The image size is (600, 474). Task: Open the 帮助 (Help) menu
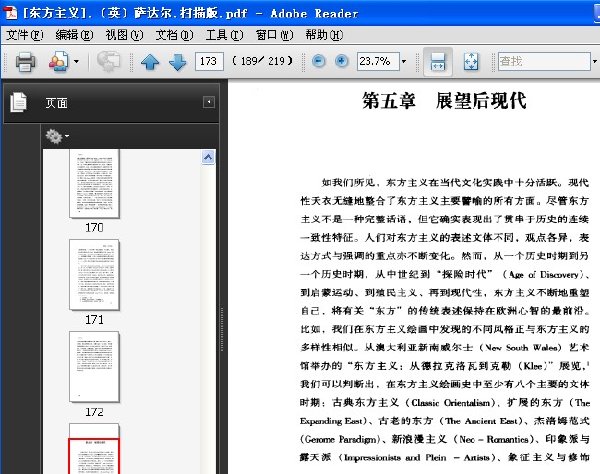point(324,35)
